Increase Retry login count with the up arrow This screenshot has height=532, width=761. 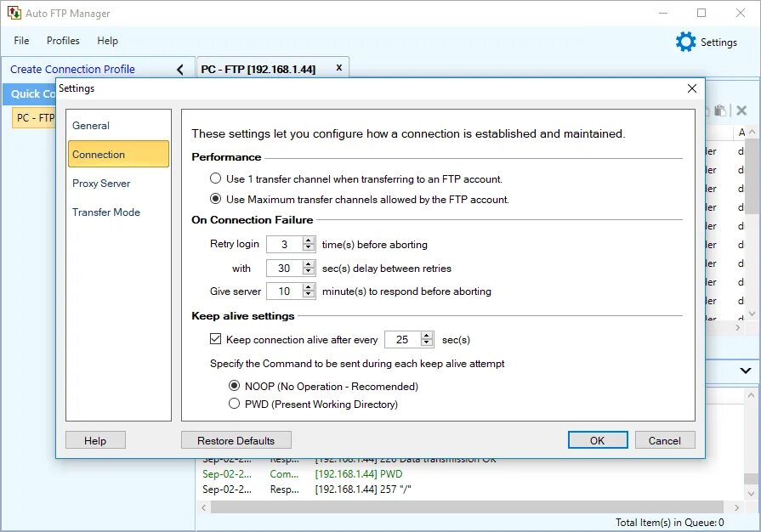309,241
